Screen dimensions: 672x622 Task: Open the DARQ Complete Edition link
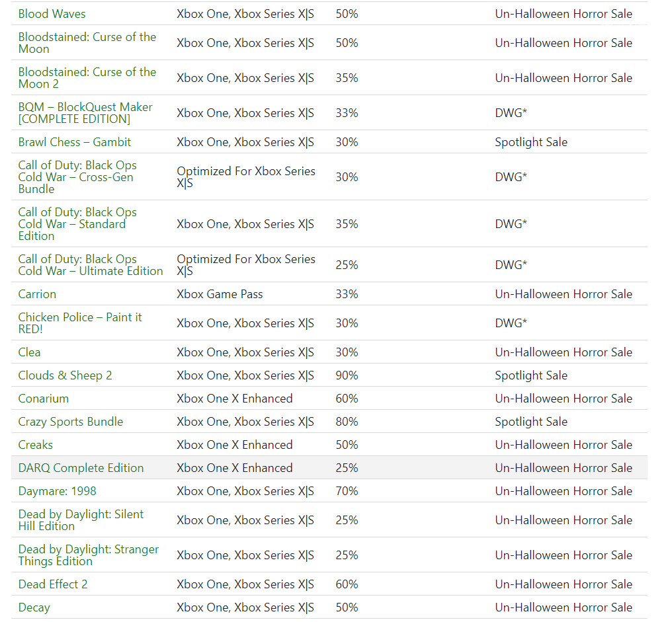click(x=81, y=468)
